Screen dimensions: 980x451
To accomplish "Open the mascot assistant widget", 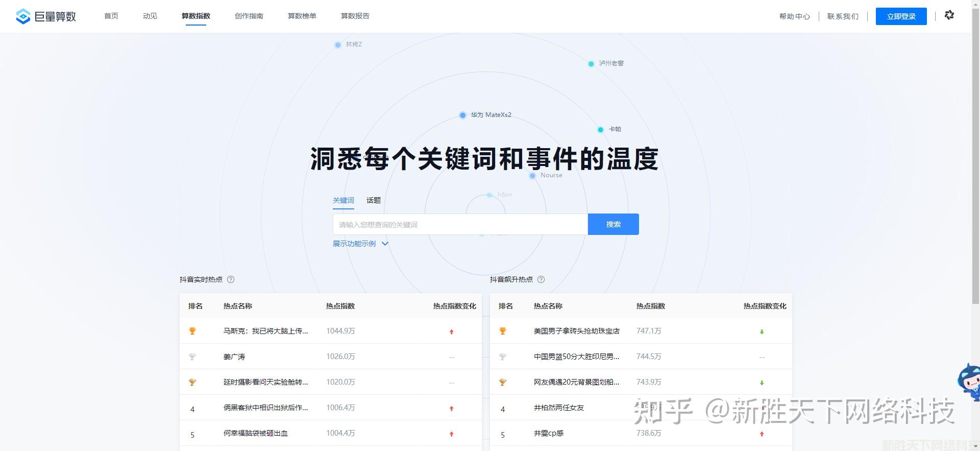I will click(969, 382).
